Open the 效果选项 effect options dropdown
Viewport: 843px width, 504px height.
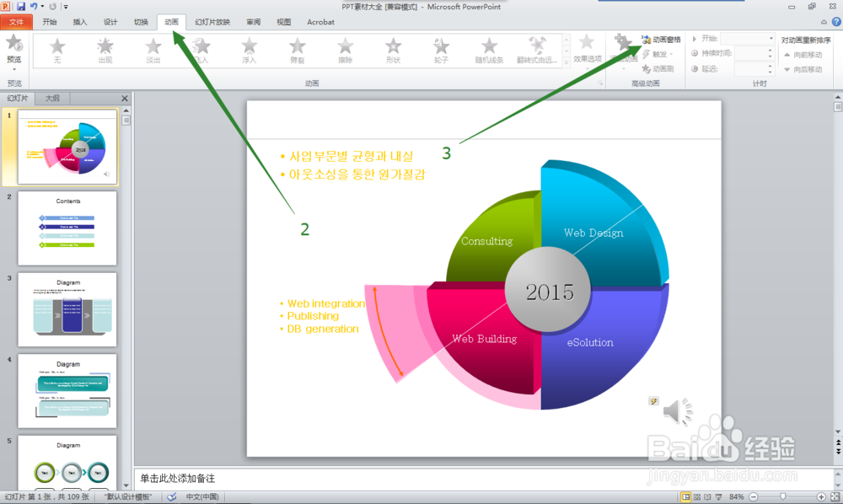[587, 51]
